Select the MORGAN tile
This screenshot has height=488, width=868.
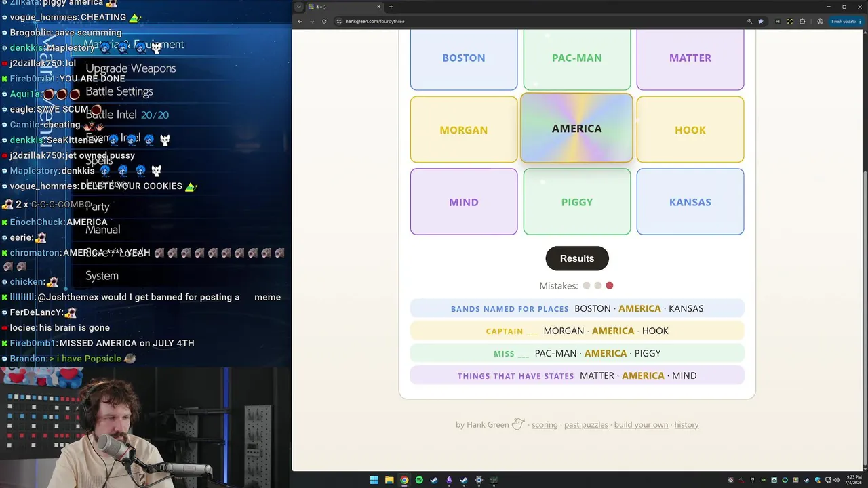[x=464, y=129]
